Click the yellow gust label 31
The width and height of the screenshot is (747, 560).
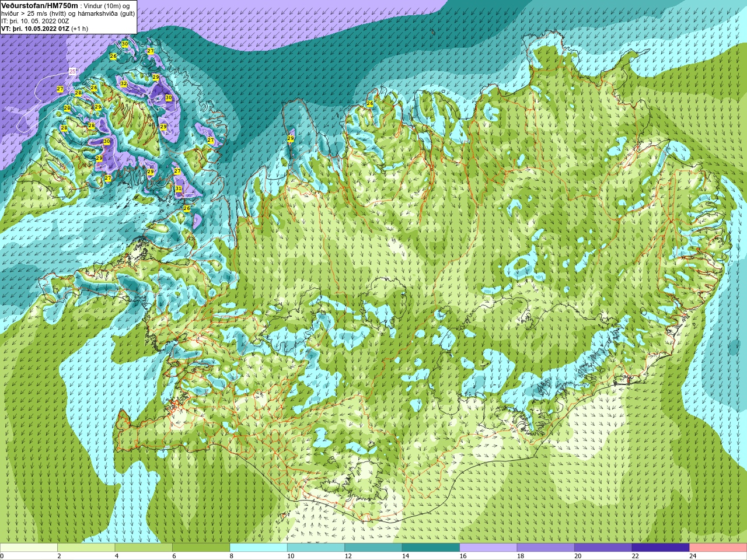(x=179, y=189)
